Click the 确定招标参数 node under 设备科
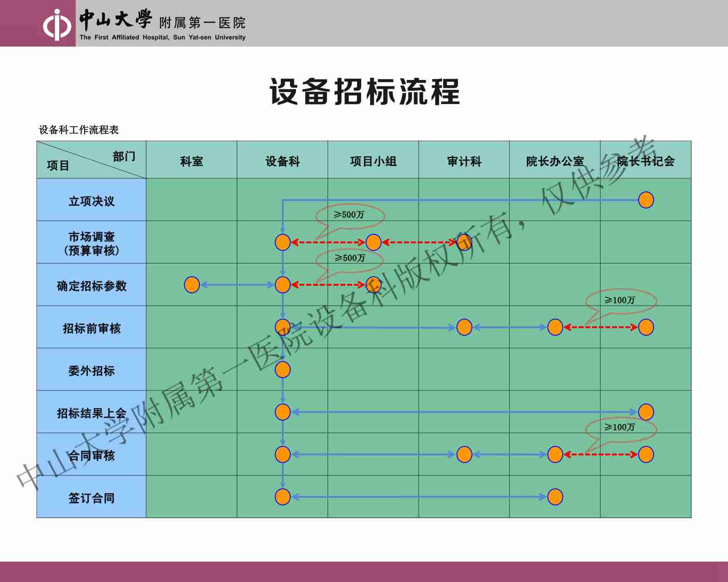This screenshot has width=728, height=582. [283, 285]
